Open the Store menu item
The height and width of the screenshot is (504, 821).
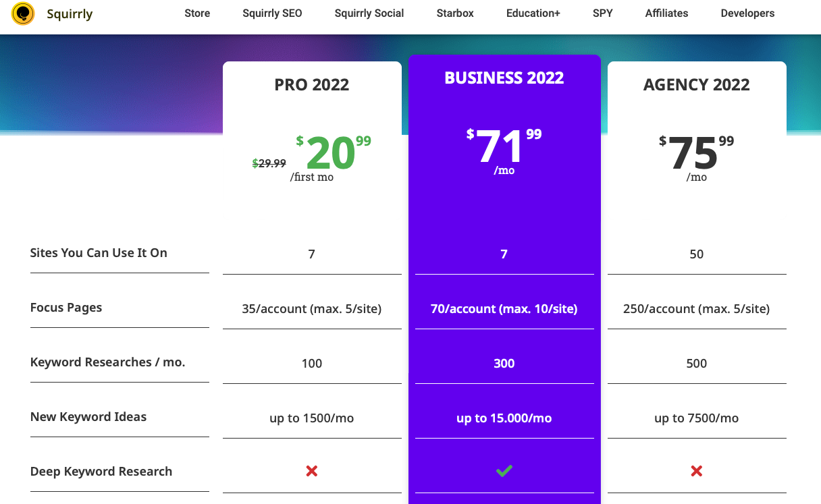(197, 13)
